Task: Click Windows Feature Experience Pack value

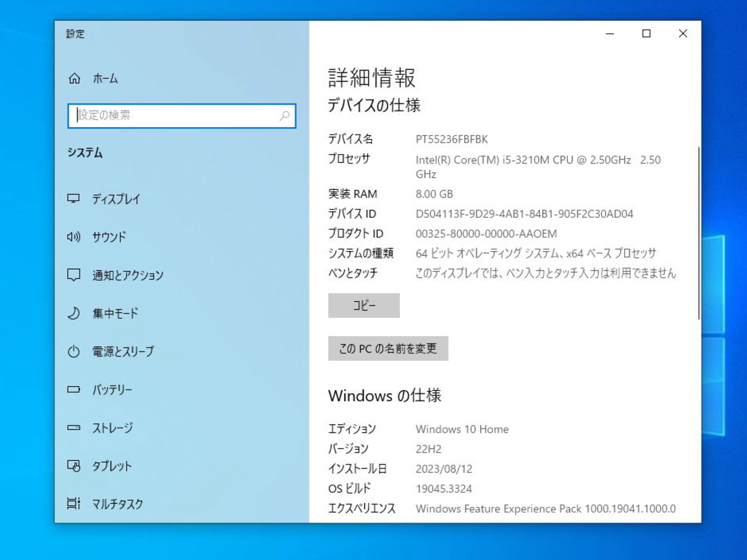Action: click(545, 509)
